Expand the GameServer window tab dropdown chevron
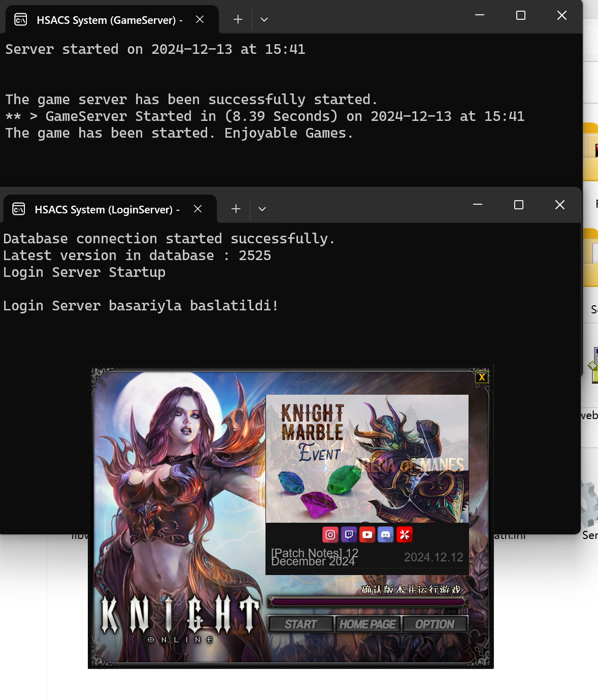The height and width of the screenshot is (700, 598). tap(264, 20)
